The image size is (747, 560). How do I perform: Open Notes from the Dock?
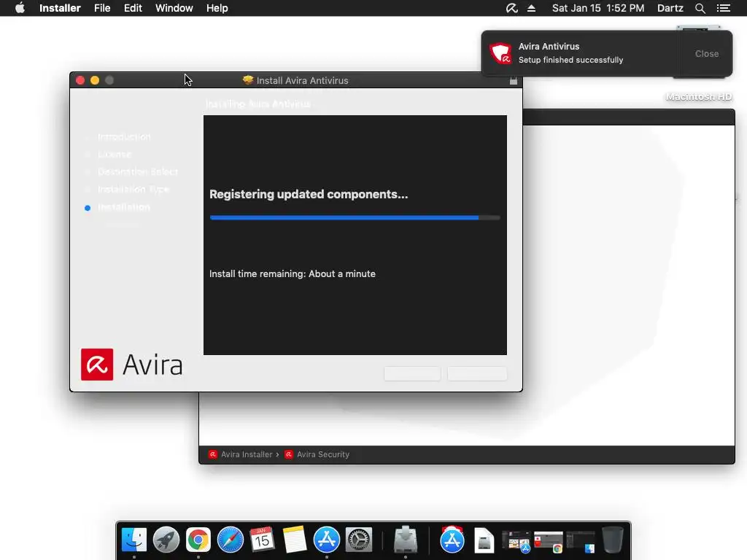click(295, 540)
